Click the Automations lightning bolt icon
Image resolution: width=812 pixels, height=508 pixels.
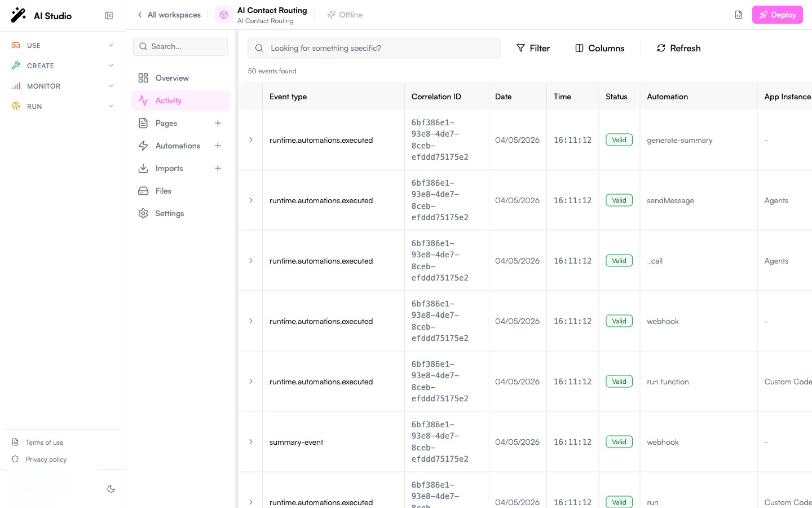143,146
